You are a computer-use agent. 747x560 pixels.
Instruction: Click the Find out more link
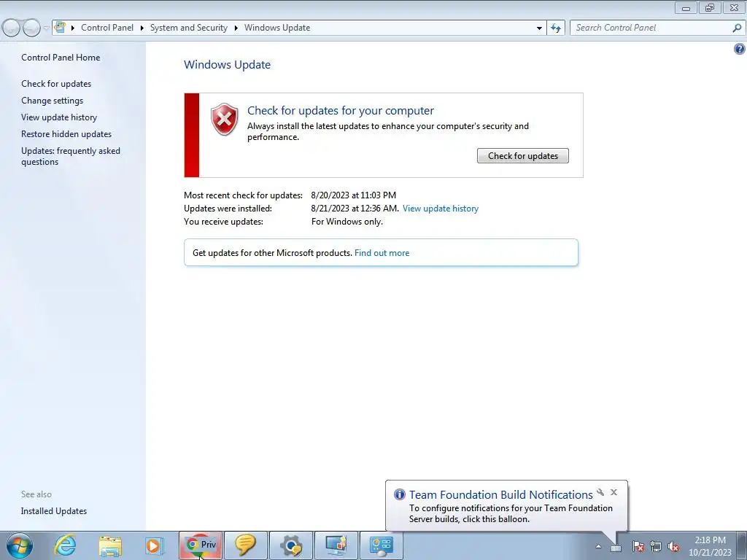coord(382,253)
